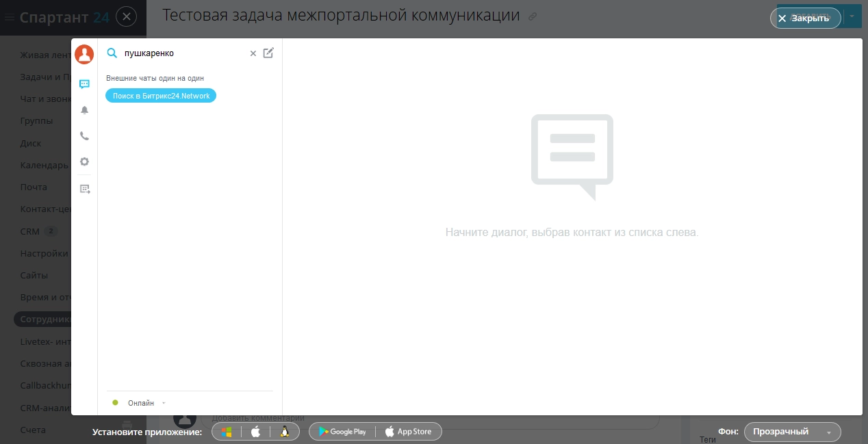
Task: Open the notifications bell icon
Action: (x=84, y=110)
